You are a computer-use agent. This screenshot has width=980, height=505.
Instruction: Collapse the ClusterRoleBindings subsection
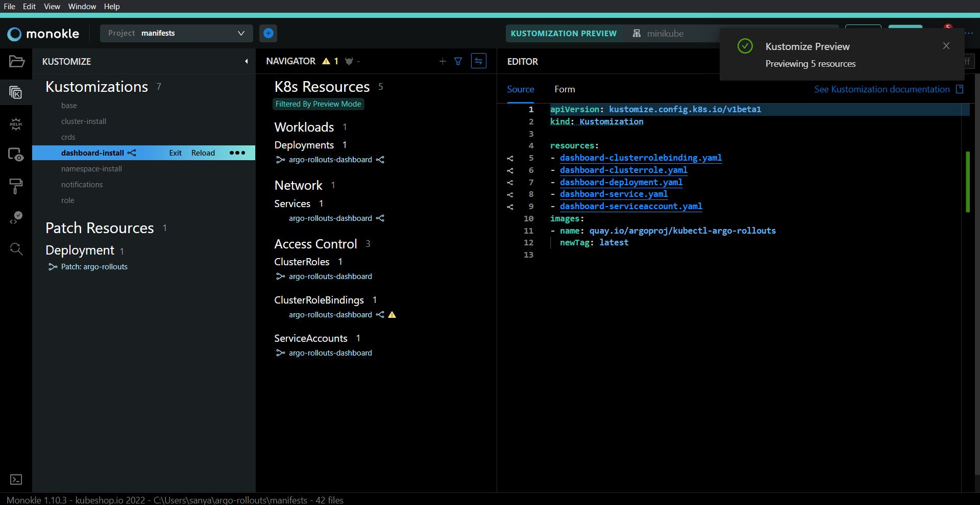point(319,300)
